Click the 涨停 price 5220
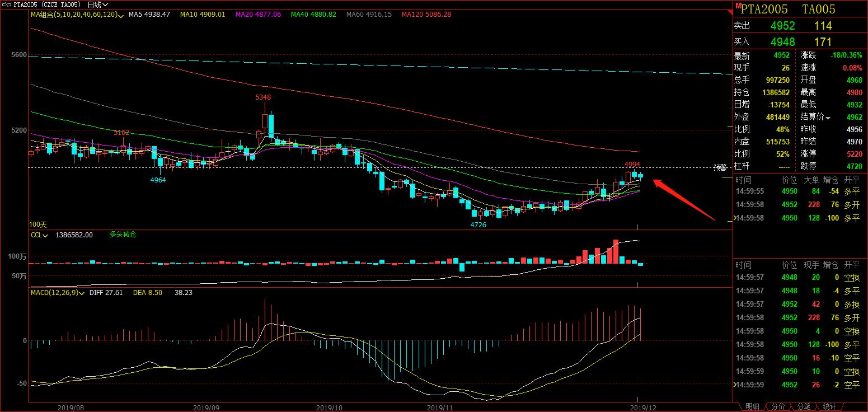Viewport: 868px width, 412px height. click(855, 154)
